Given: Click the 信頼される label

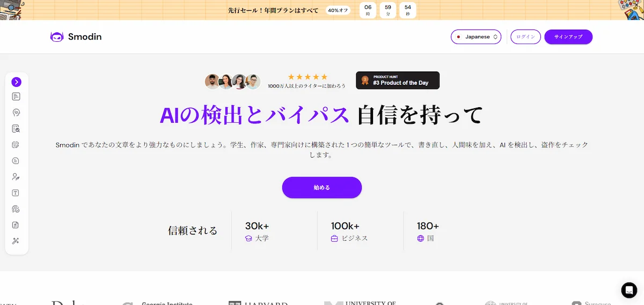Looking at the screenshot, I should click(x=193, y=231).
